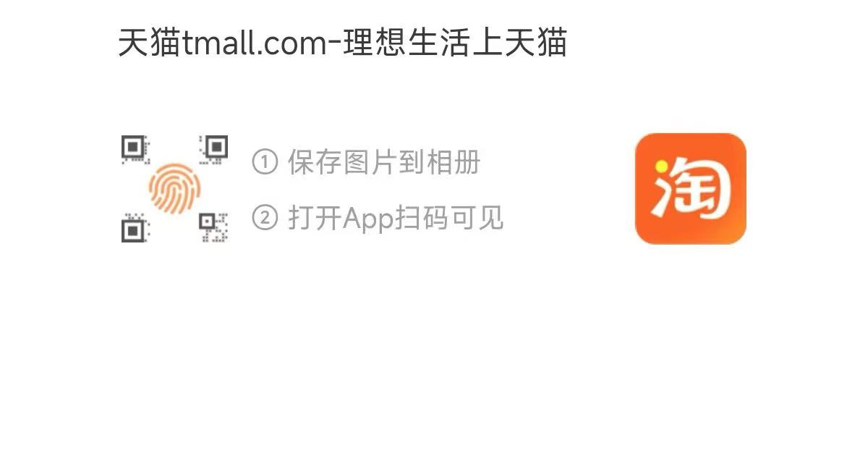
Task: Click the circled number 2 step marker
Action: click(265, 217)
